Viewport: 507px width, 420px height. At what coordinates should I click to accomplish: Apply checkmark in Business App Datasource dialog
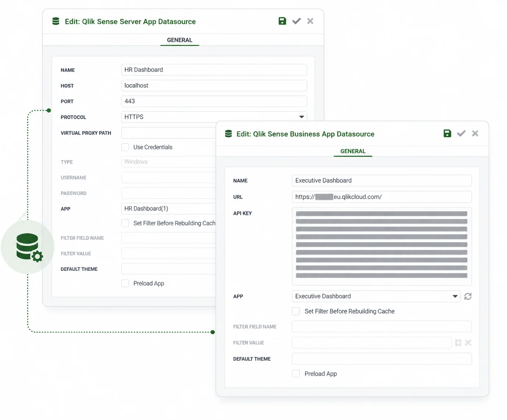(x=461, y=133)
